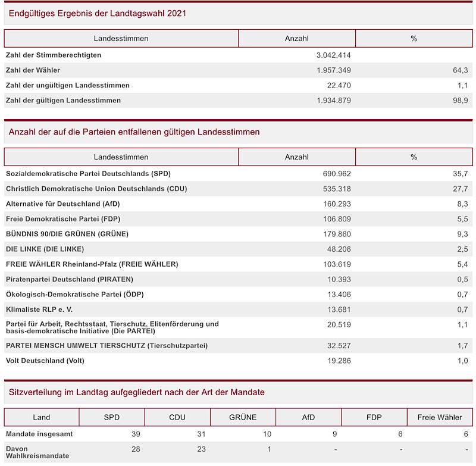This screenshot has width=476, height=466.
Task: Click the valid votes count 1.934.879
Action: (334, 101)
